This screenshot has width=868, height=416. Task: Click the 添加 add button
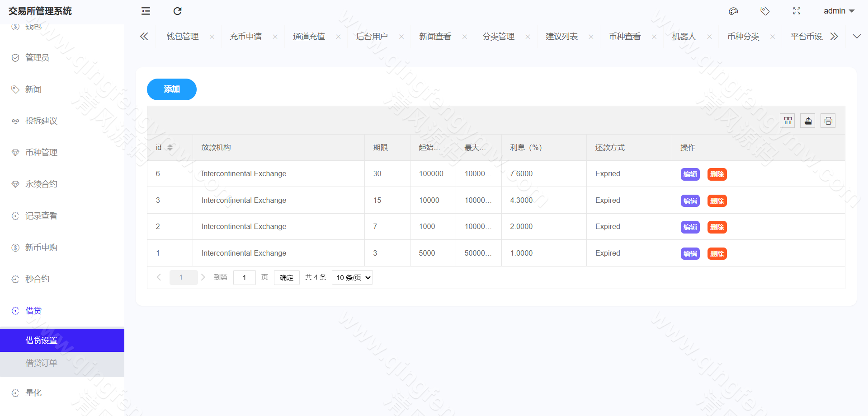pyautogui.click(x=171, y=89)
